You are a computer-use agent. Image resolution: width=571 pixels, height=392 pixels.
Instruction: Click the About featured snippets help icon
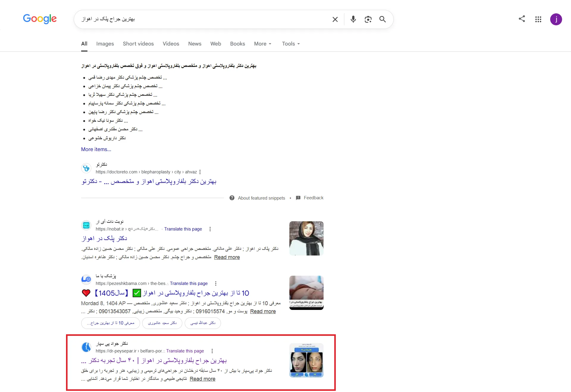(232, 198)
